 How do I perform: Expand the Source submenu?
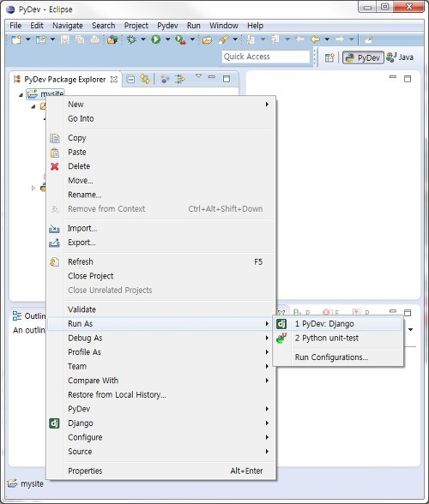pyautogui.click(x=161, y=451)
